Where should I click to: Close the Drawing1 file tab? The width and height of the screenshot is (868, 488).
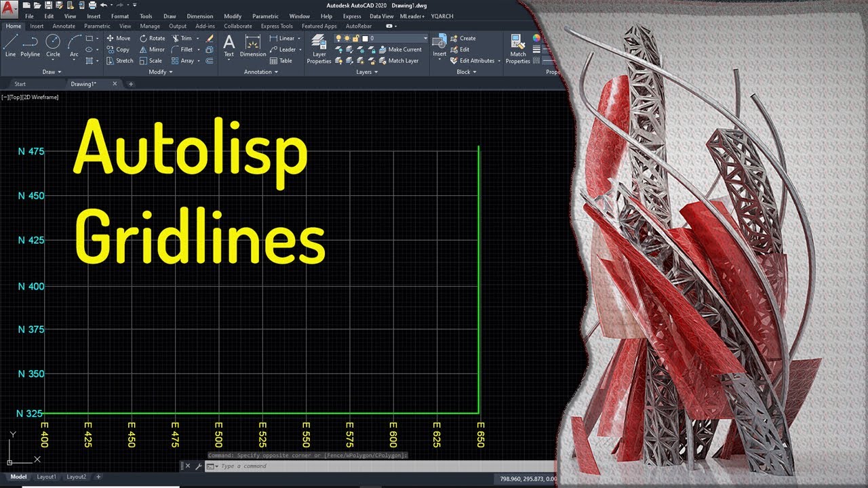click(x=115, y=84)
